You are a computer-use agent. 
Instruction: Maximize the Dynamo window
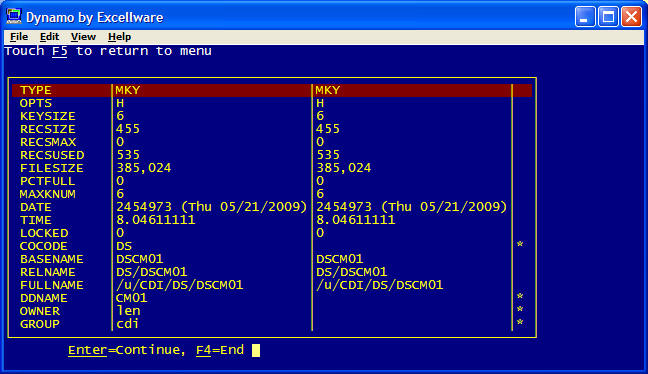point(608,17)
